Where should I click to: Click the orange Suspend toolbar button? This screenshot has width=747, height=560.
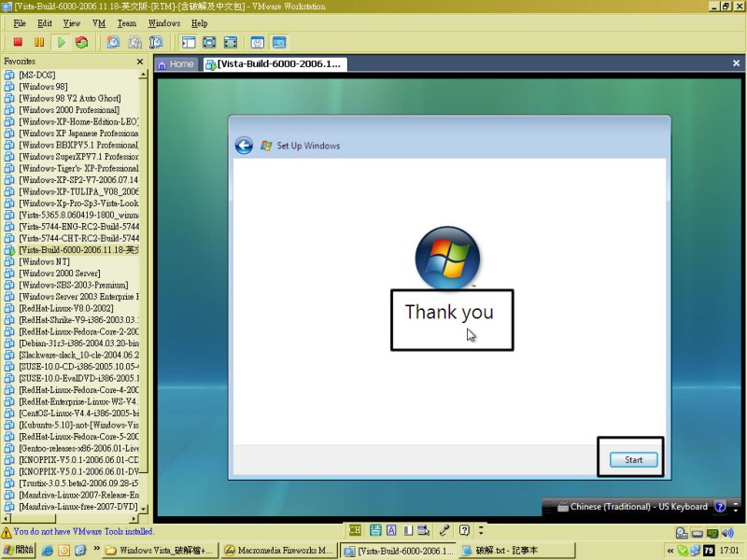39,42
